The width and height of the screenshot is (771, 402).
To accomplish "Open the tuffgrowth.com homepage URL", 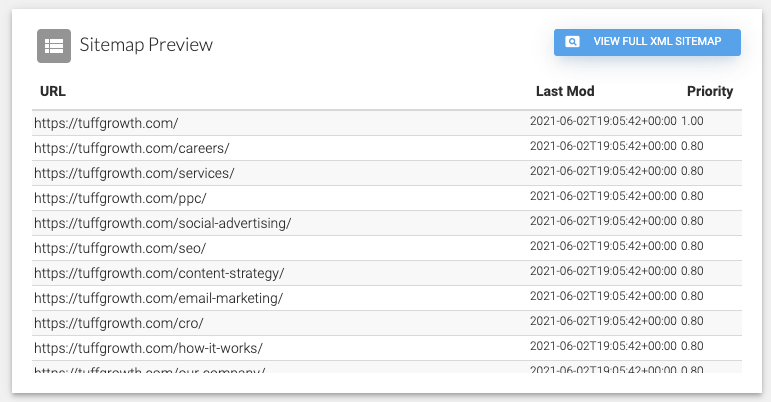I will coord(106,123).
